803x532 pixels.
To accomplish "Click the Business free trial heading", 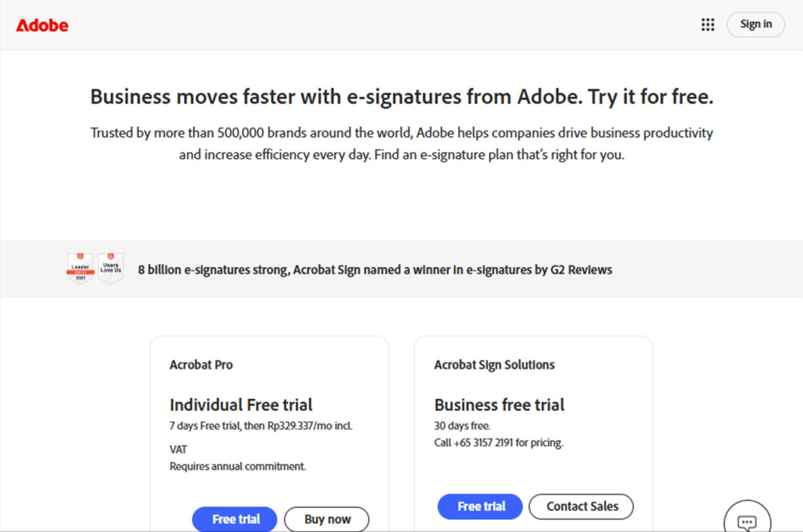I will [499, 405].
